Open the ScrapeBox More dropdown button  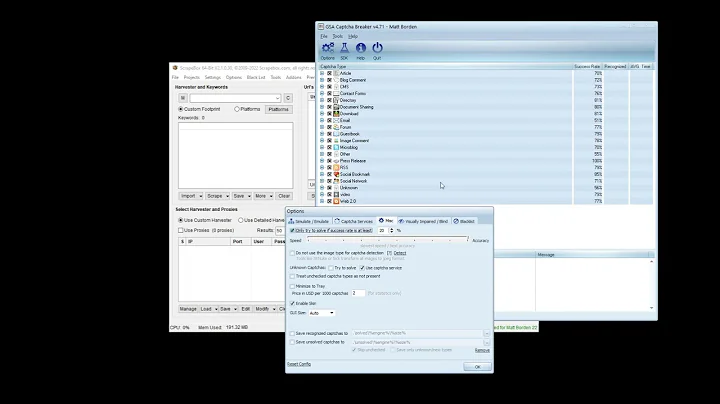[263, 196]
